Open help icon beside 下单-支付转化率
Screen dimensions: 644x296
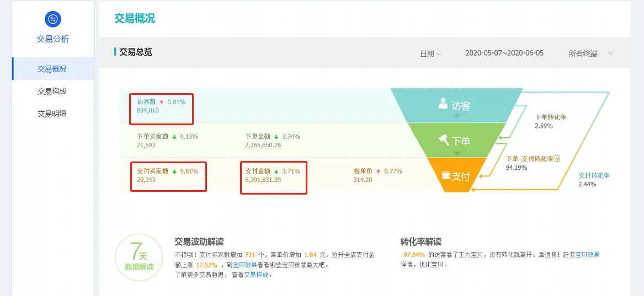point(557,159)
